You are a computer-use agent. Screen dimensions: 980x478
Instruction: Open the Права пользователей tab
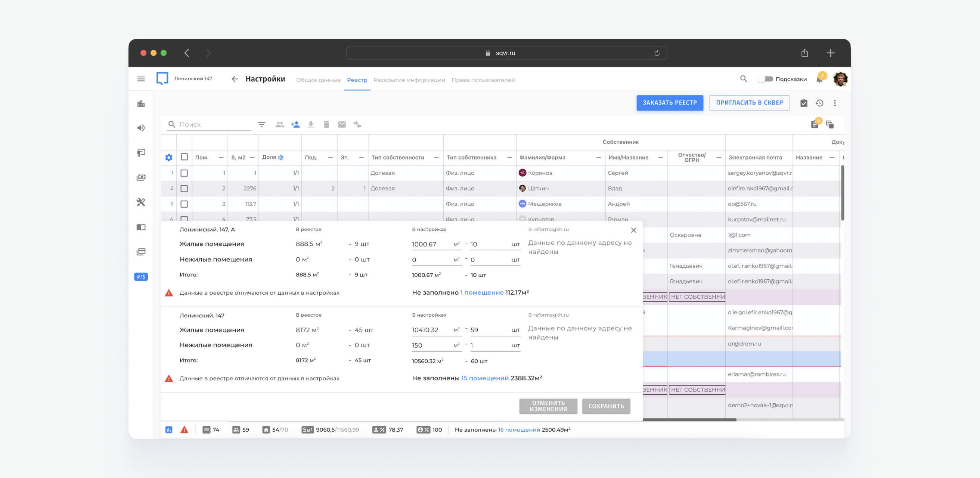483,80
